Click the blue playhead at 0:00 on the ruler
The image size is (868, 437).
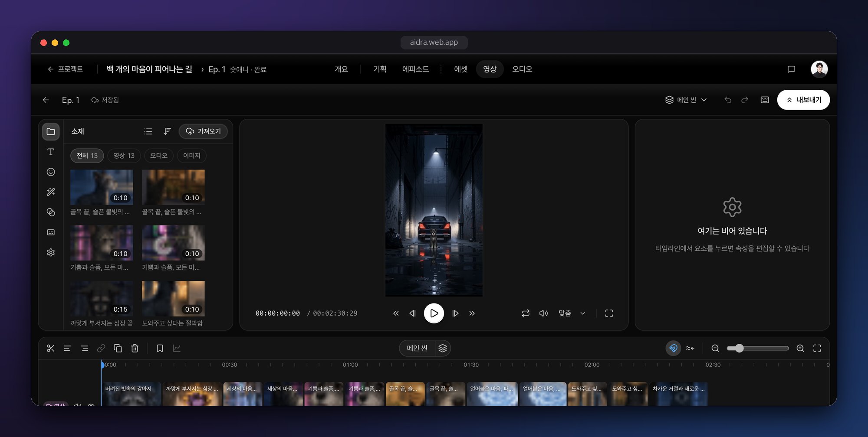(102, 365)
